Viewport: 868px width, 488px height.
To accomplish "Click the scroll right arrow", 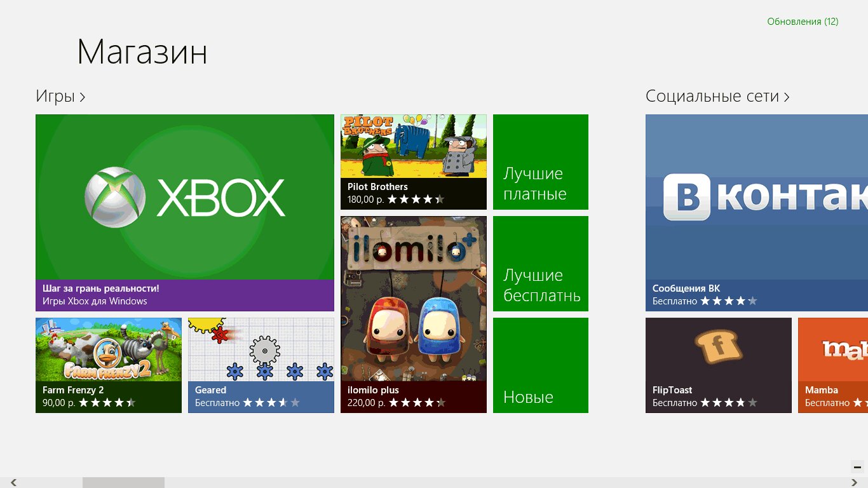I will [855, 483].
